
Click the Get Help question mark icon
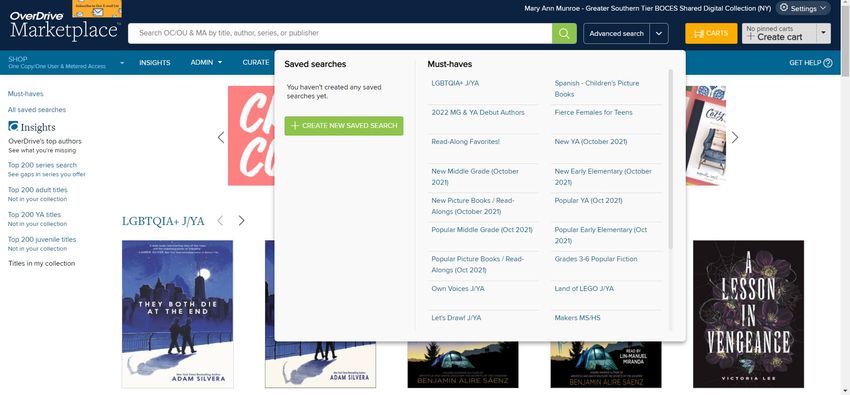pyautogui.click(x=828, y=63)
